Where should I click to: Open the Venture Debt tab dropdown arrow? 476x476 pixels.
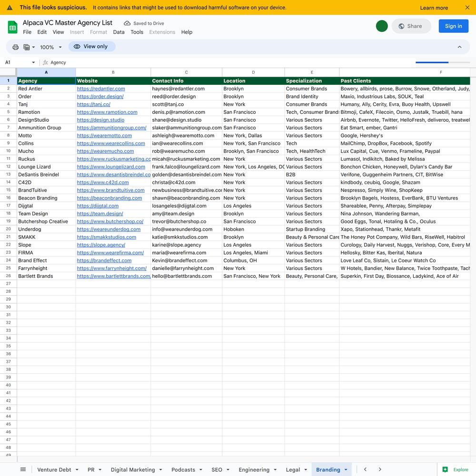(x=77, y=470)
